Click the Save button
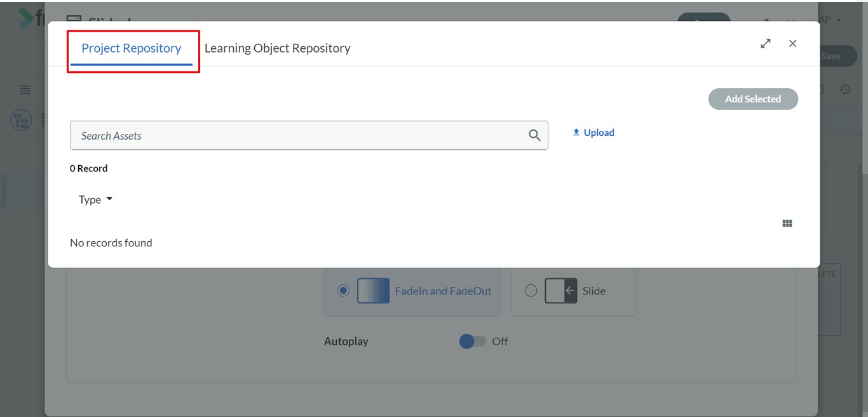This screenshot has width=868, height=417. 832,56
